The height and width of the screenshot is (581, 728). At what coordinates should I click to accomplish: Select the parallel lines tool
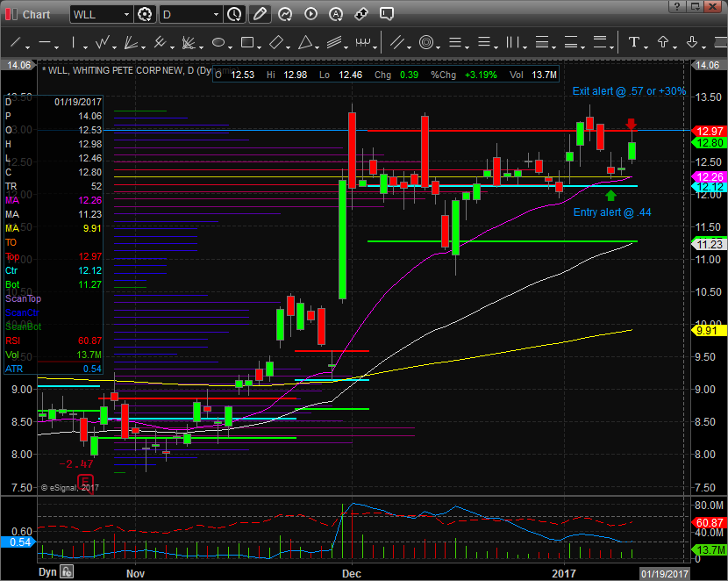(397, 43)
